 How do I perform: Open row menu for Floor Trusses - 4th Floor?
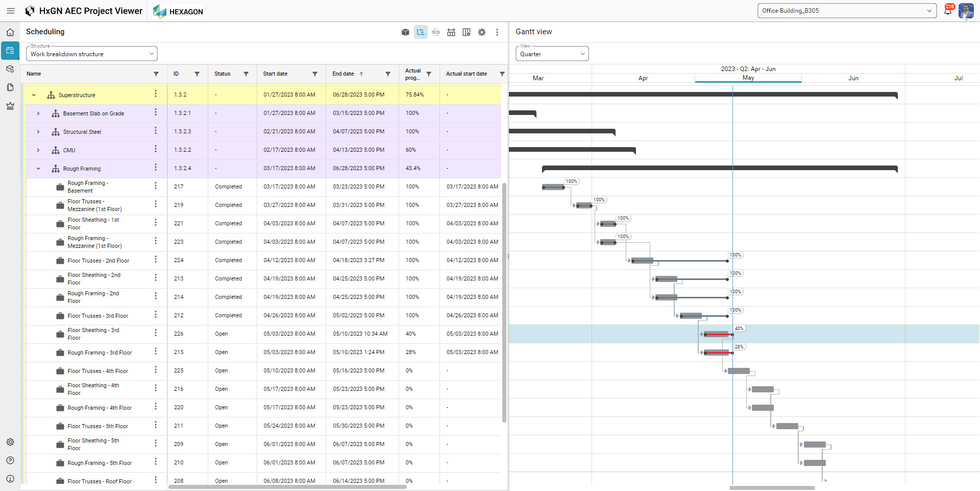point(156,370)
